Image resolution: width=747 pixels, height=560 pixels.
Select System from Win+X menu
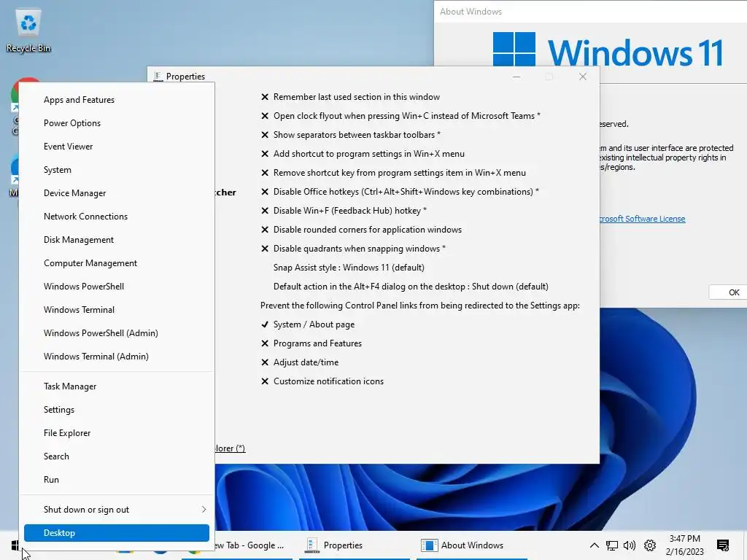pyautogui.click(x=117, y=169)
